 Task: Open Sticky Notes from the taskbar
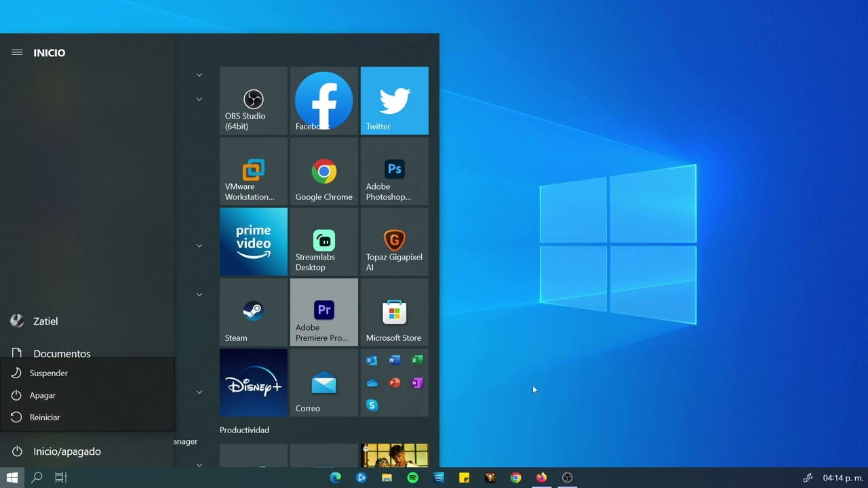(x=464, y=477)
